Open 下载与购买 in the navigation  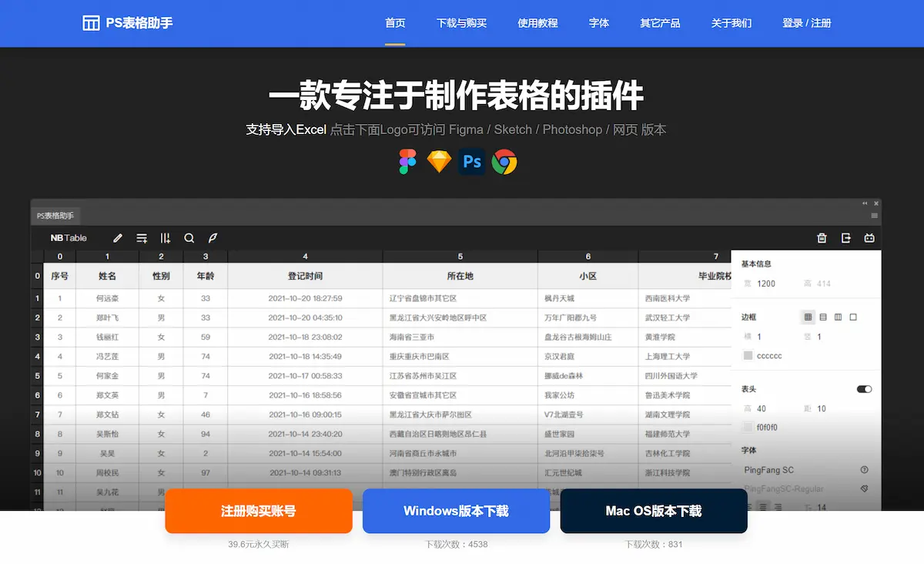click(x=461, y=23)
